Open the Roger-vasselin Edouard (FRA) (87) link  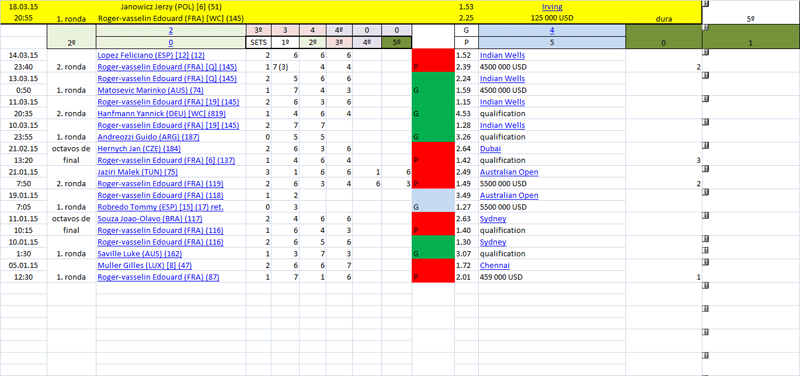point(158,278)
